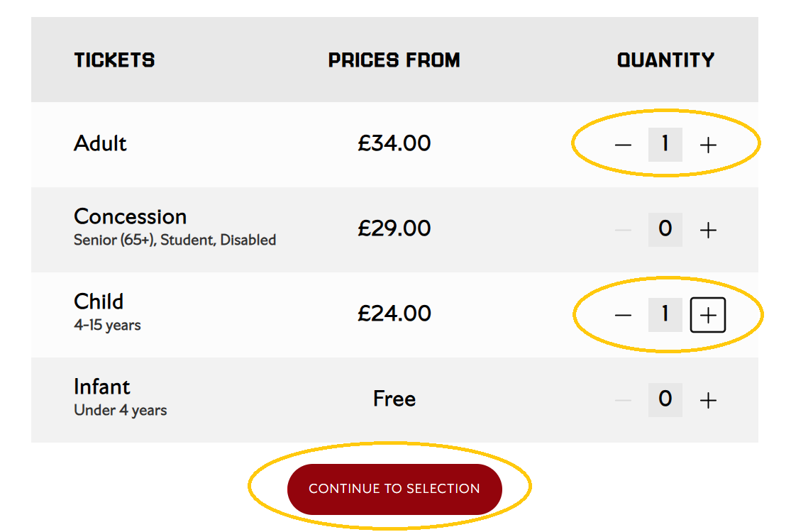Increase Adult ticket quantity with plus

[x=708, y=145]
